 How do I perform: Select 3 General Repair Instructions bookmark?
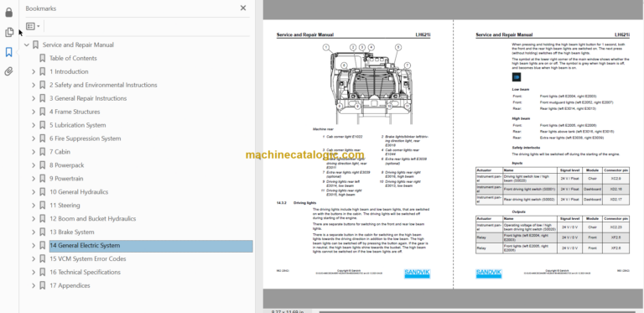88,98
